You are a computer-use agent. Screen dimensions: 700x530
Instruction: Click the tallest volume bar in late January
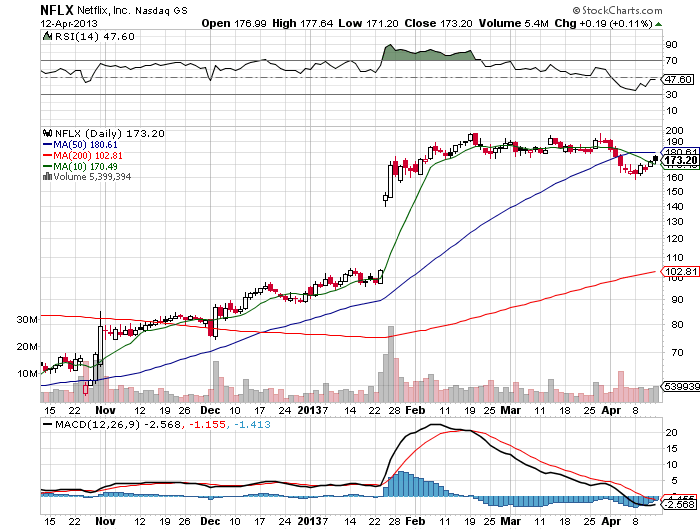coord(391,364)
